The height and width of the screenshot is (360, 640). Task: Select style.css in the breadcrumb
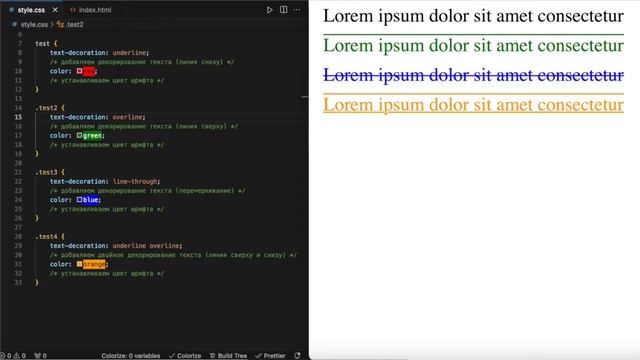click(34, 24)
